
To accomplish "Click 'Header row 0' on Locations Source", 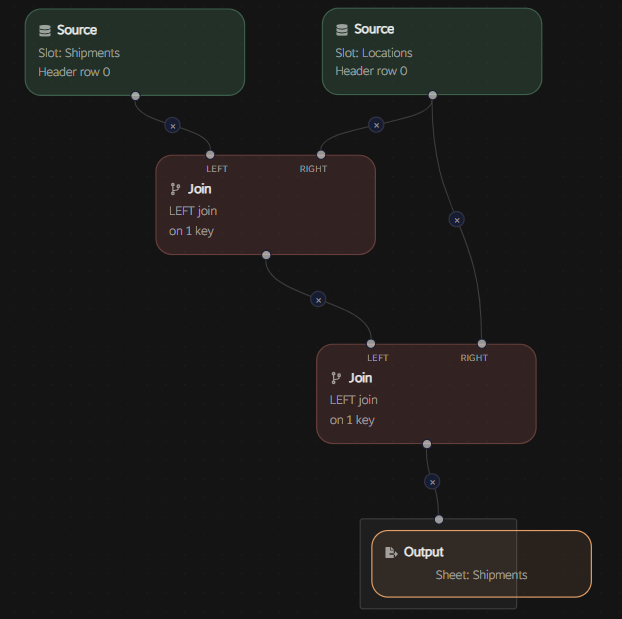I will 371,71.
